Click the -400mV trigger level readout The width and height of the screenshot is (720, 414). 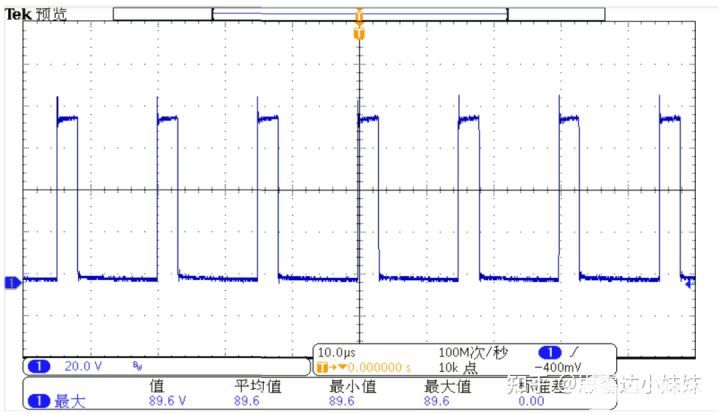558,367
